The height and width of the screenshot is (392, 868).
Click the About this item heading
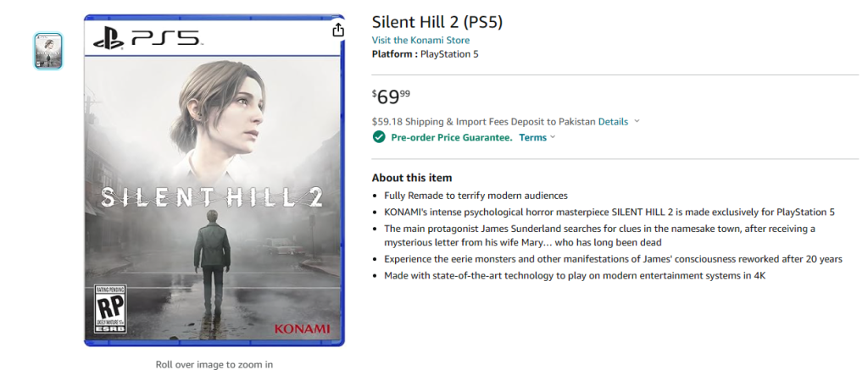412,178
